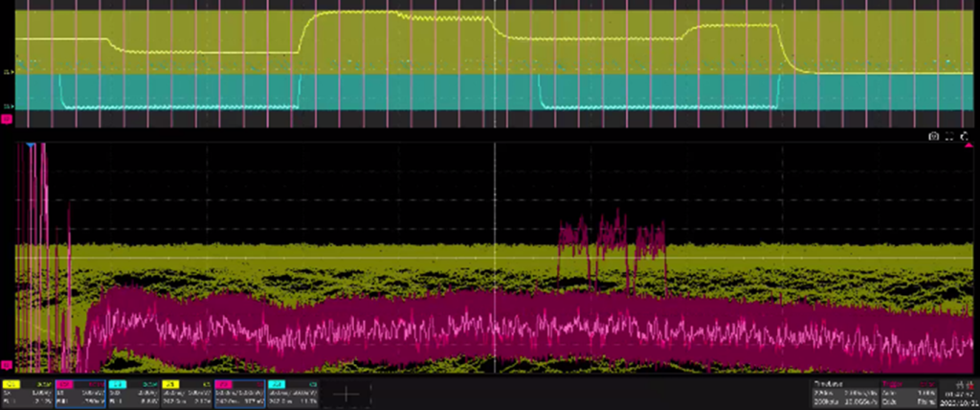
Task: Click the fullscreen expand icon beside the camera
Action: (x=949, y=137)
